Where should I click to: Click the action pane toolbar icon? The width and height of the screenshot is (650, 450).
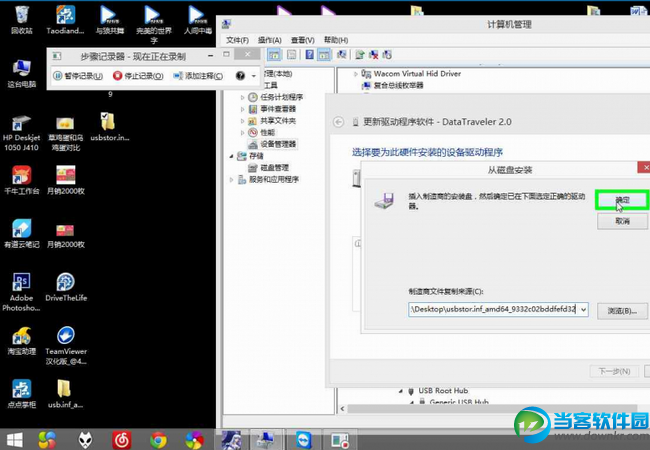324,55
